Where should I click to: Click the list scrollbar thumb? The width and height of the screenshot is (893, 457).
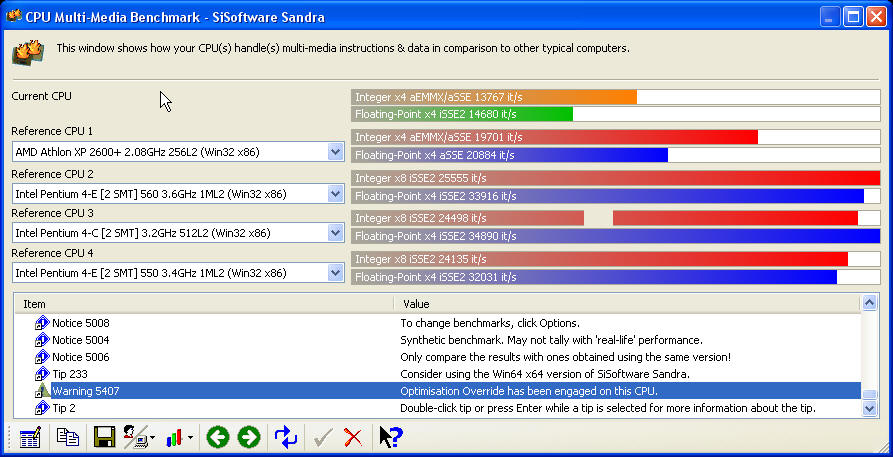click(869, 394)
